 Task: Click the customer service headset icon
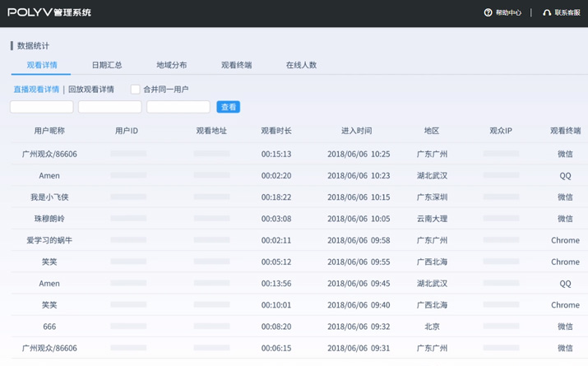click(547, 12)
